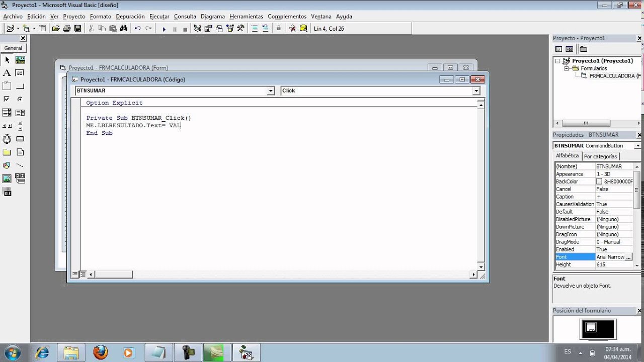Open the Herramientas menu
This screenshot has height=362, width=644.
point(247,17)
